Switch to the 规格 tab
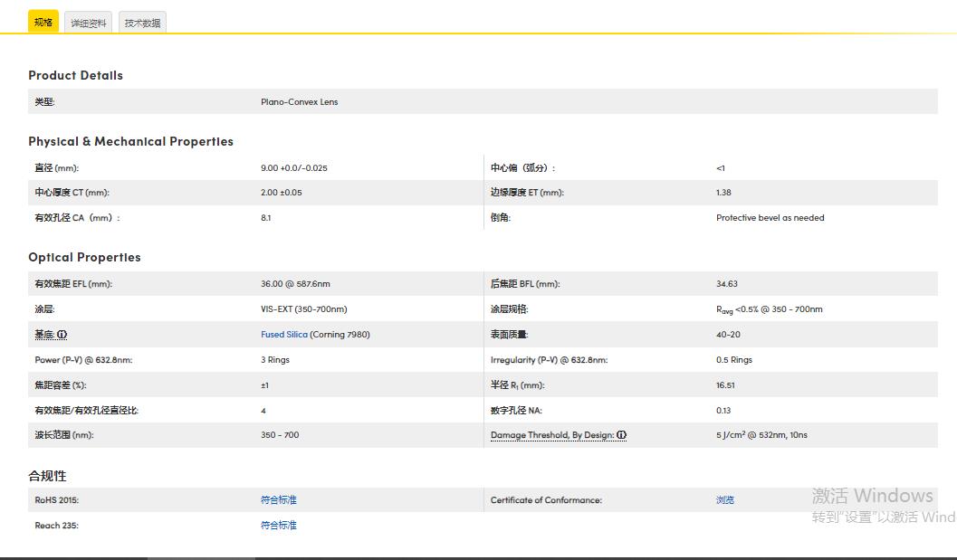957x560 pixels. [43, 22]
